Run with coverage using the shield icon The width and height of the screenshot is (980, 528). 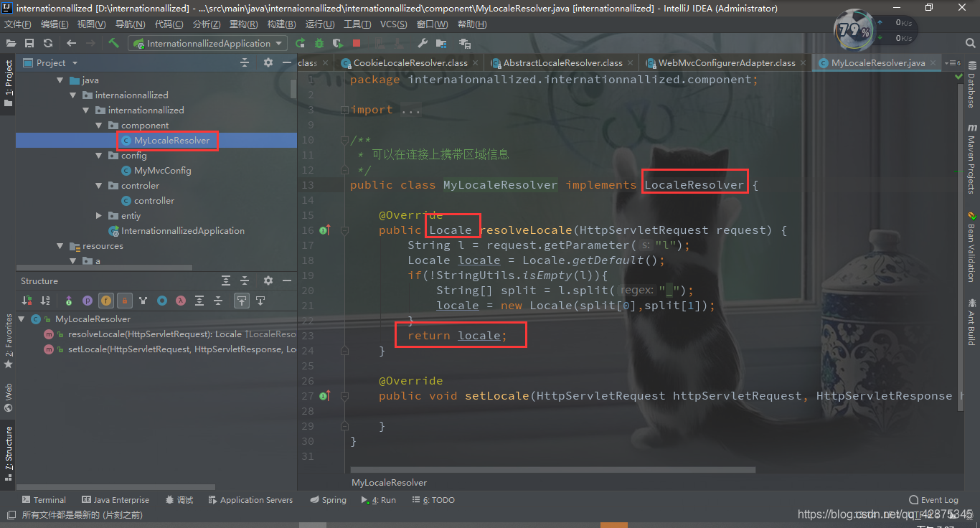coord(338,43)
